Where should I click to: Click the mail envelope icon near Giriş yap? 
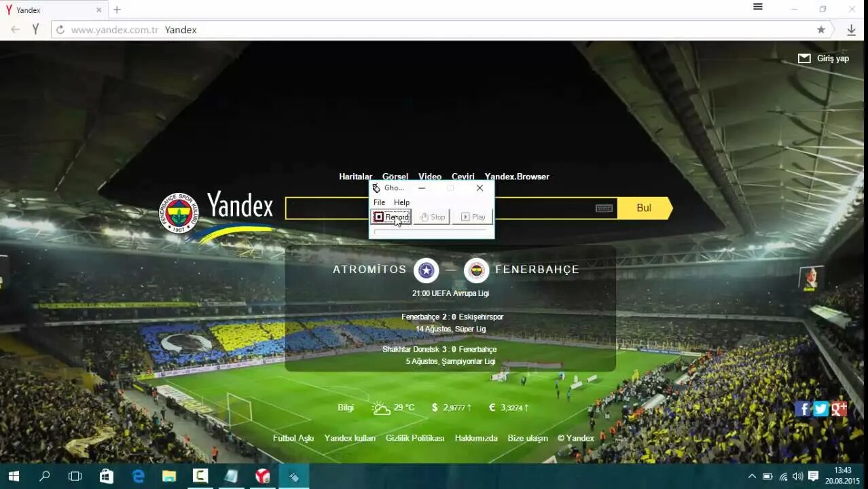click(804, 58)
